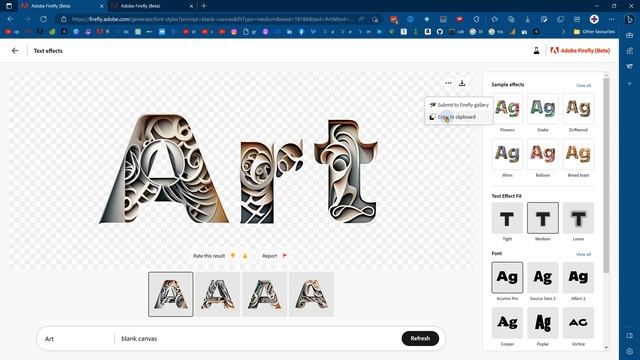The width and height of the screenshot is (640, 360).
Task: Apply the Driftwood sample effect
Action: pyautogui.click(x=578, y=109)
